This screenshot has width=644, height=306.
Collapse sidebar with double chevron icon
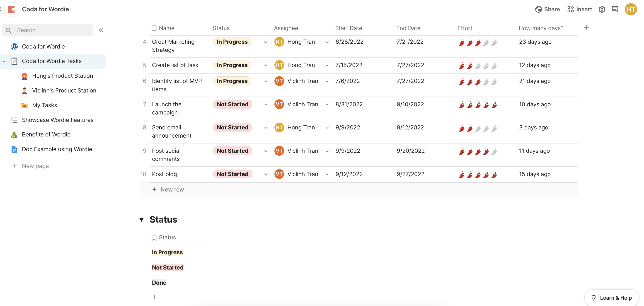click(x=101, y=30)
